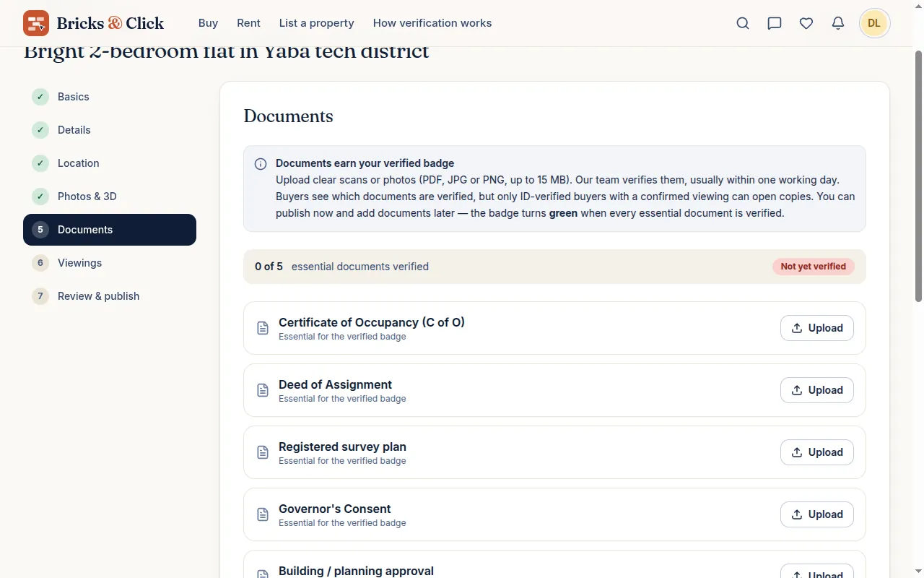Open the messages chat icon
Image resolution: width=924 pixels, height=578 pixels.
click(775, 23)
